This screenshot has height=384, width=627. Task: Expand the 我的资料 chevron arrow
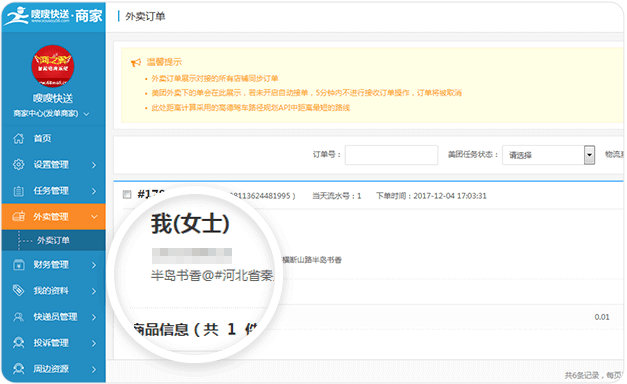click(x=94, y=291)
